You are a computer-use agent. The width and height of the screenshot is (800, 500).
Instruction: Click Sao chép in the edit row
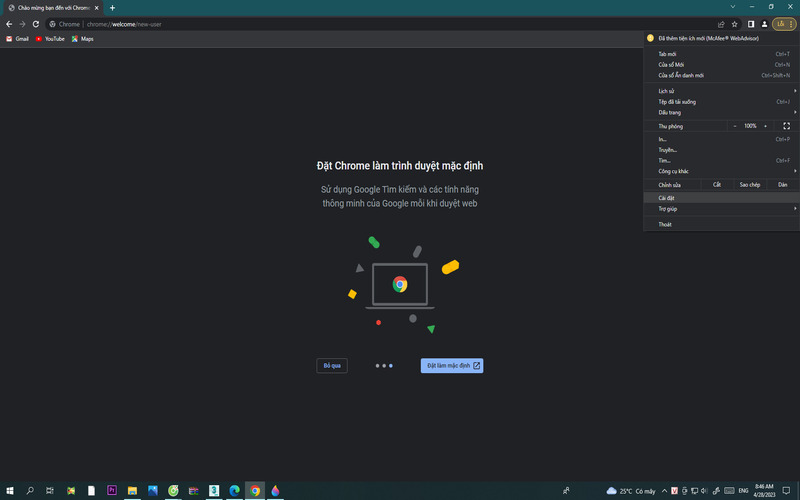[750, 185]
